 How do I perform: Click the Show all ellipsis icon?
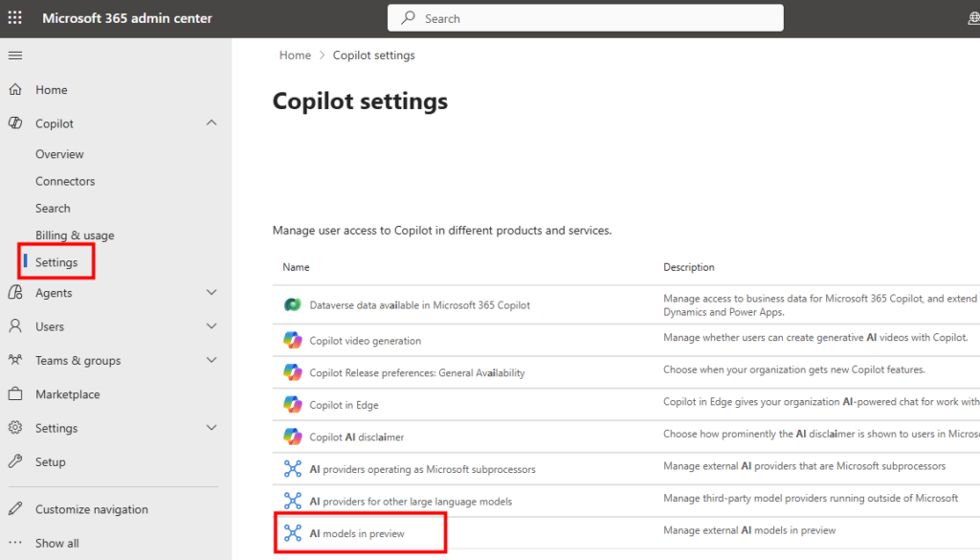(x=15, y=543)
